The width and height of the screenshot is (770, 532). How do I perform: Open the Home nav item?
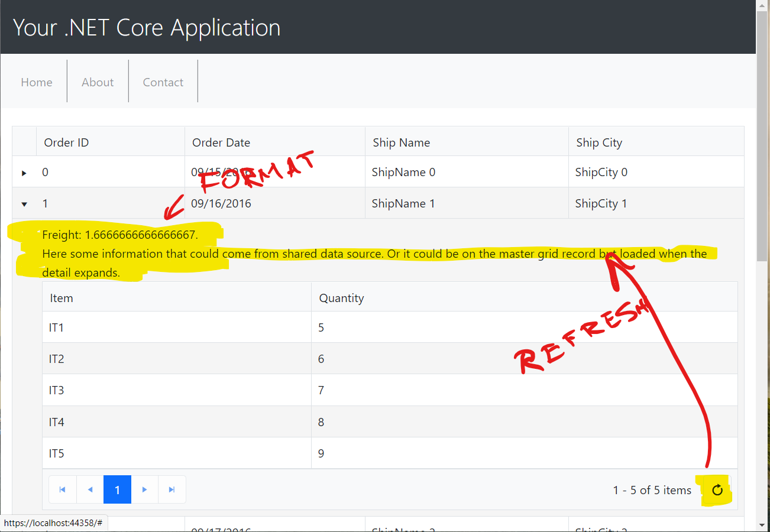click(37, 82)
